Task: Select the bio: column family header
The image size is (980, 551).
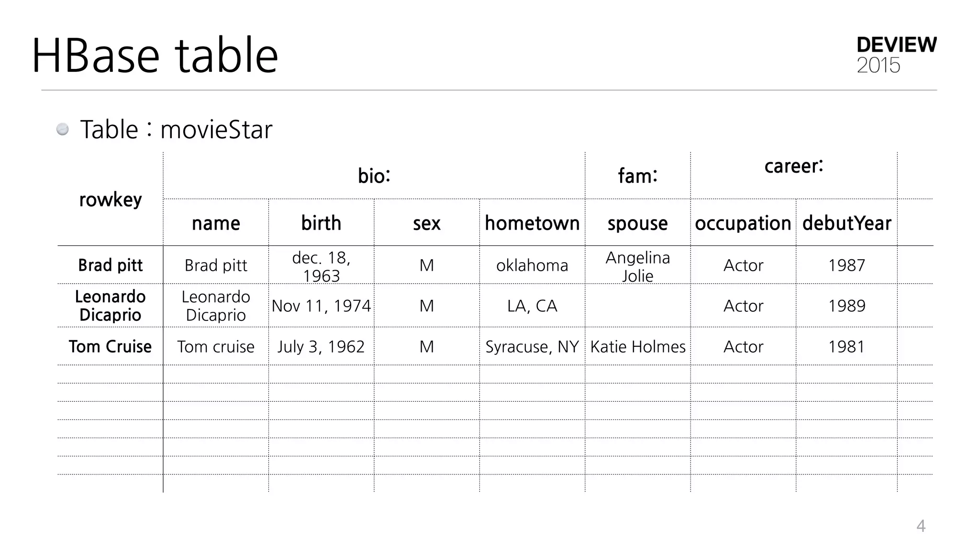Action: [374, 176]
